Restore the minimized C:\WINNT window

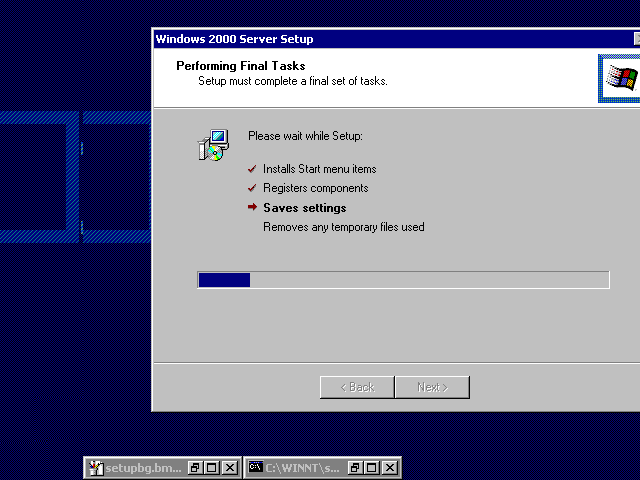pos(356,467)
